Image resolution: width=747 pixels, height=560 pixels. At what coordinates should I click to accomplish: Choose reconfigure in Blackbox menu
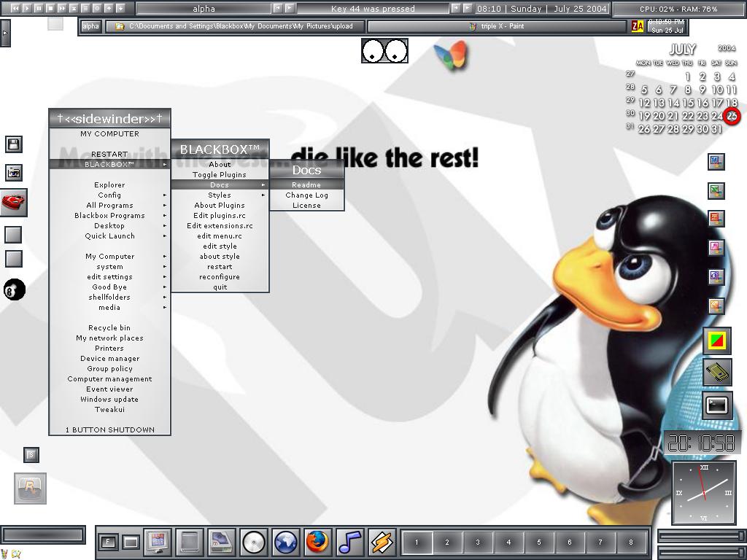pyautogui.click(x=220, y=276)
